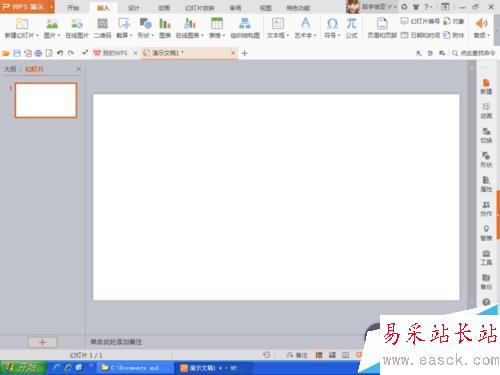Expand the 艺术字 WordArt dropdown arrow
Image resolution: width=500 pixels, height=375 pixels.
(315, 35)
